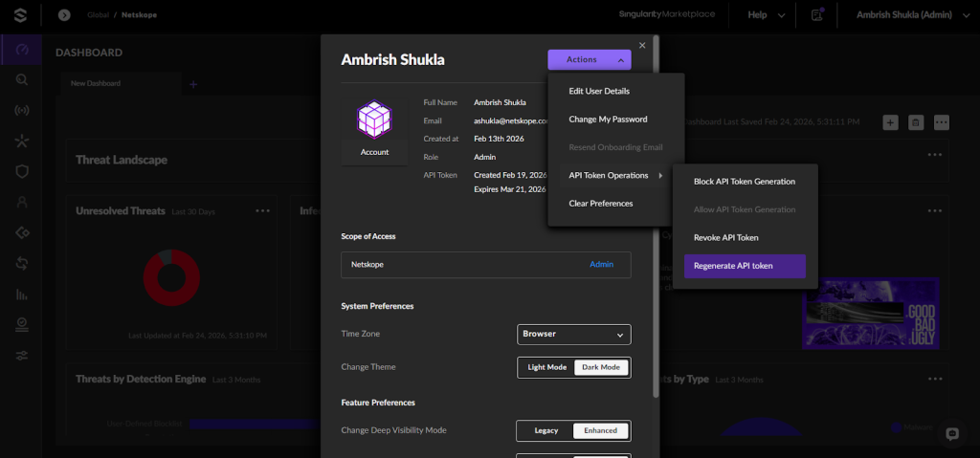Click the Good Bad Ugly thumbnail image
This screenshot has height=458, width=980.
tap(871, 313)
